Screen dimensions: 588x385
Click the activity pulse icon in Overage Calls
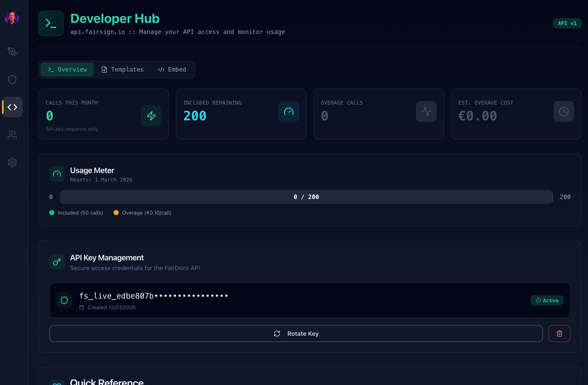click(426, 111)
